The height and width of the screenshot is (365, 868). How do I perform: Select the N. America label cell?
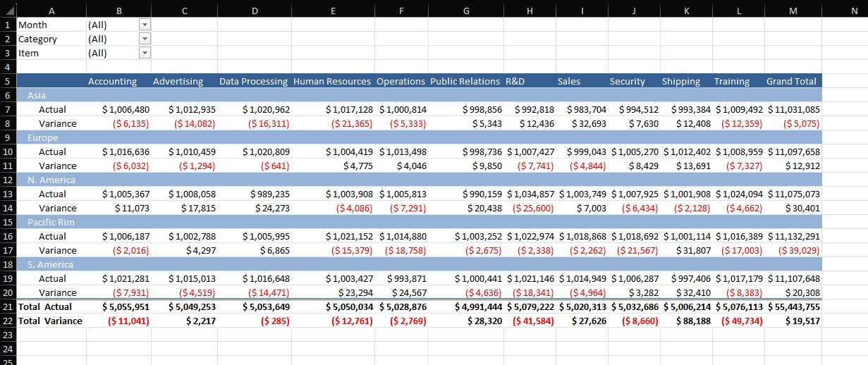tap(47, 180)
